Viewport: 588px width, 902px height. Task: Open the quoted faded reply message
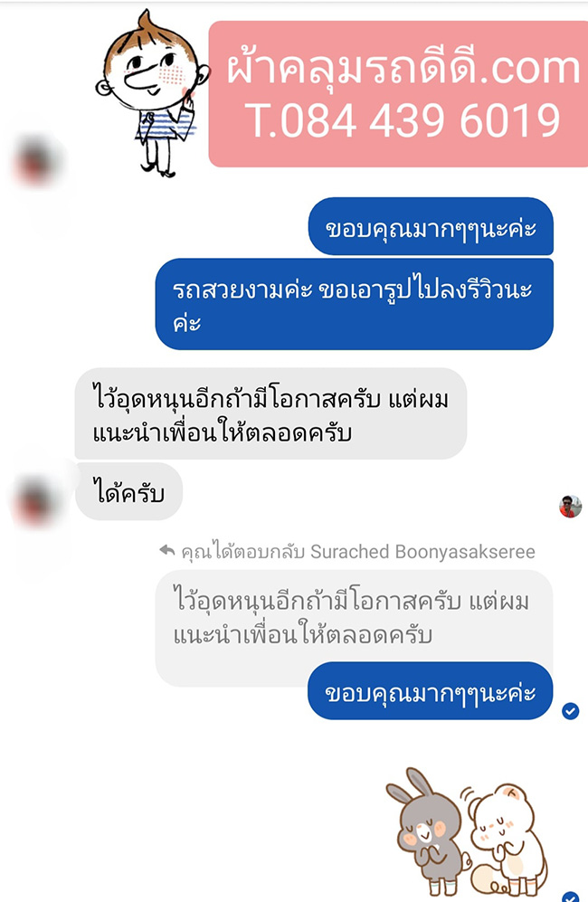click(x=355, y=619)
